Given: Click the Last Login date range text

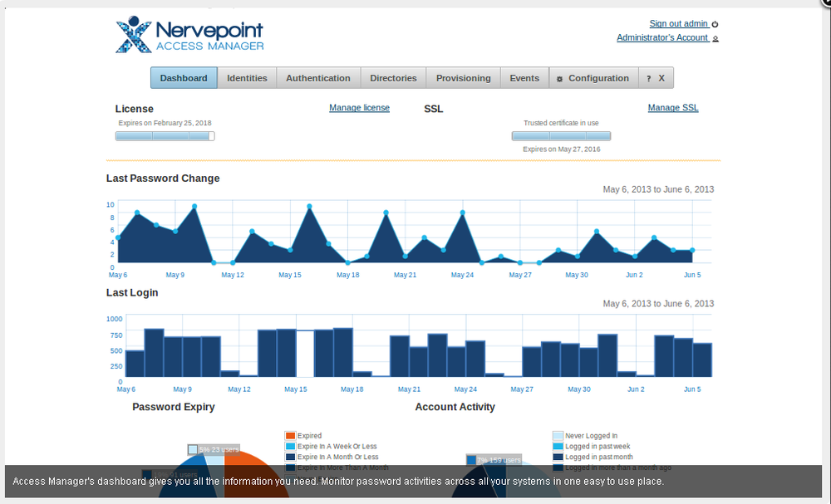Looking at the screenshot, I should pos(658,304).
